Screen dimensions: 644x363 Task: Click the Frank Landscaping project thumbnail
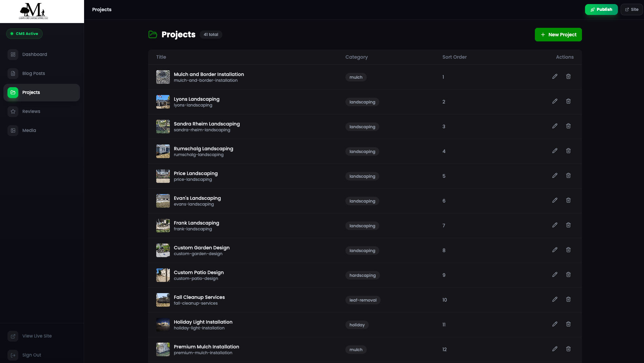click(163, 225)
